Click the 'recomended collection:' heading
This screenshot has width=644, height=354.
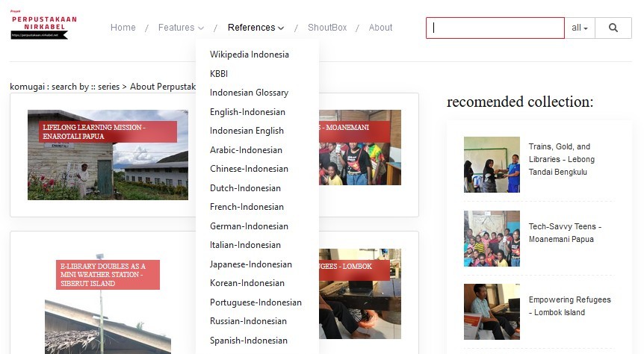520,102
